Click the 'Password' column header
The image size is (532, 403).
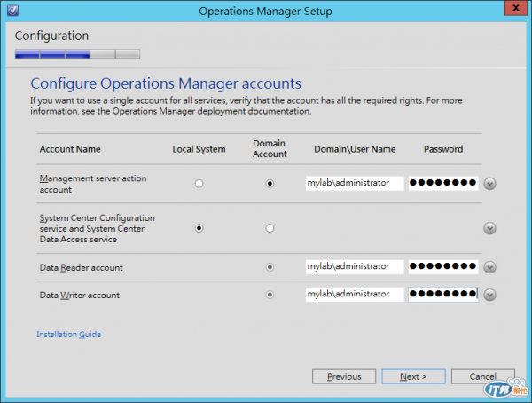point(443,149)
